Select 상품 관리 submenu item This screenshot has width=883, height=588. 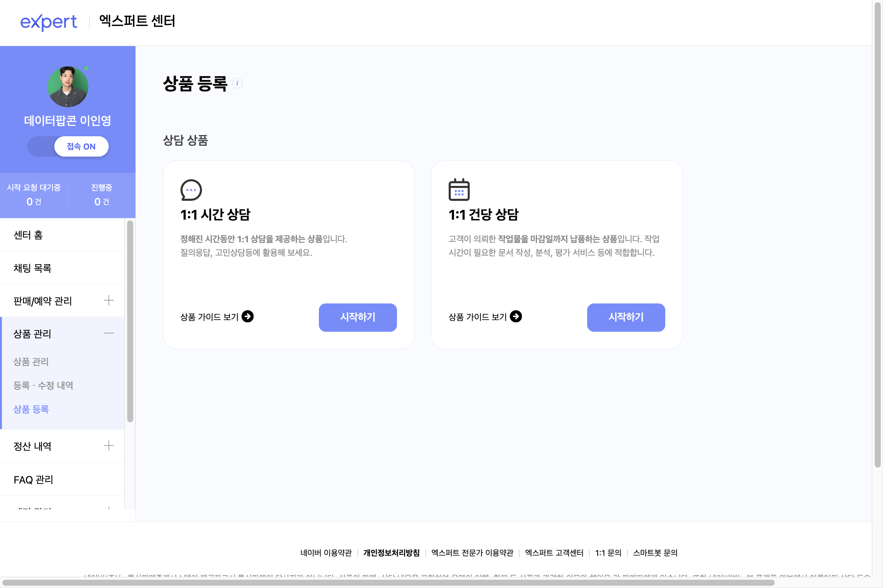pyautogui.click(x=31, y=362)
